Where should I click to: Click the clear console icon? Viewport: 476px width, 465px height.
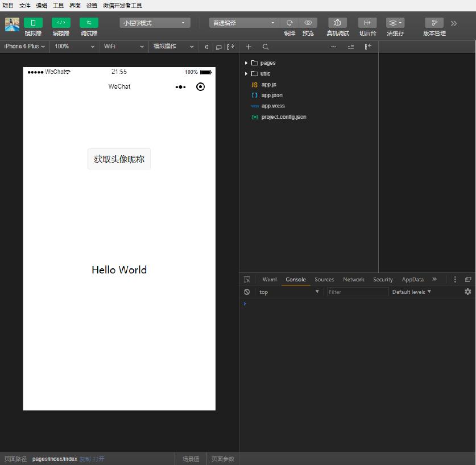point(247,292)
